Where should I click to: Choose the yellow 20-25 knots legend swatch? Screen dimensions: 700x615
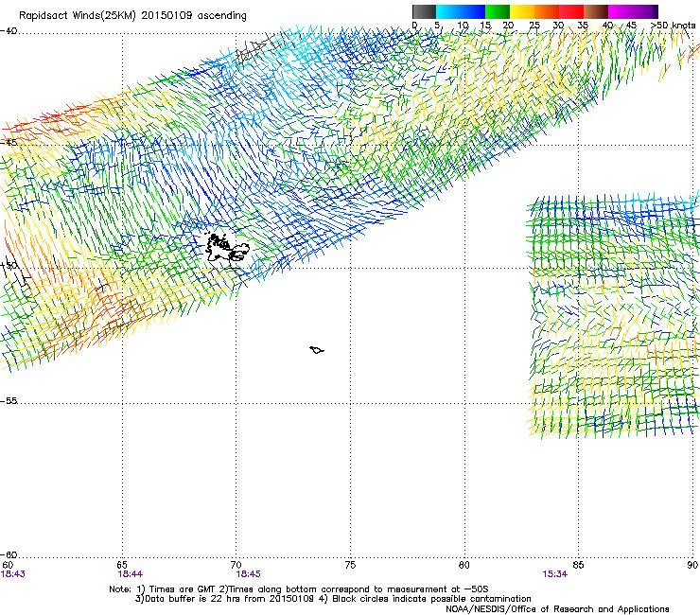(522, 11)
